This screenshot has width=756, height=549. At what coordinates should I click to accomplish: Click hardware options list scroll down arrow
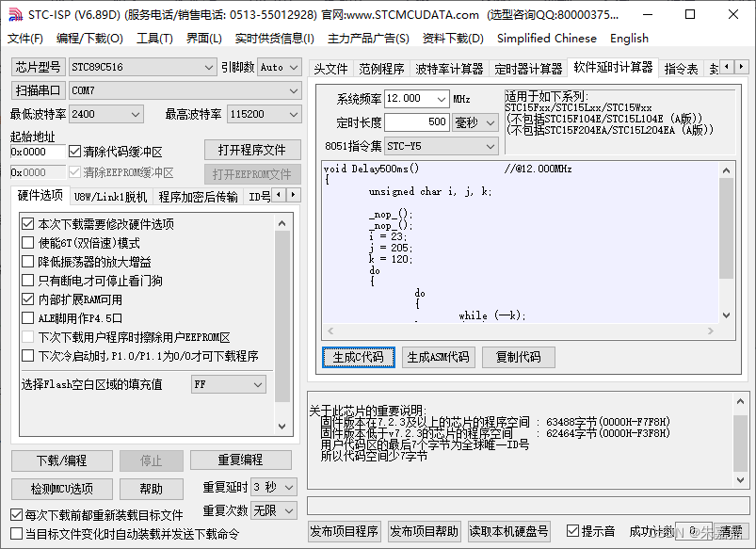pyautogui.click(x=282, y=427)
